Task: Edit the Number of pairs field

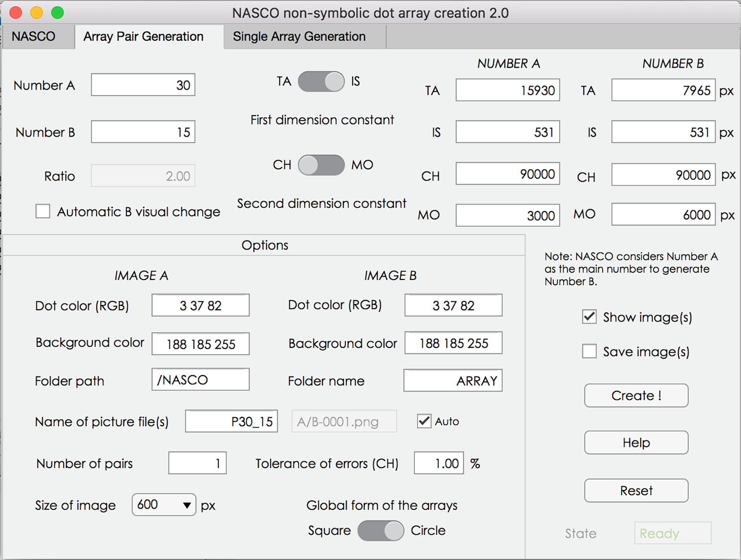Action: [198, 463]
